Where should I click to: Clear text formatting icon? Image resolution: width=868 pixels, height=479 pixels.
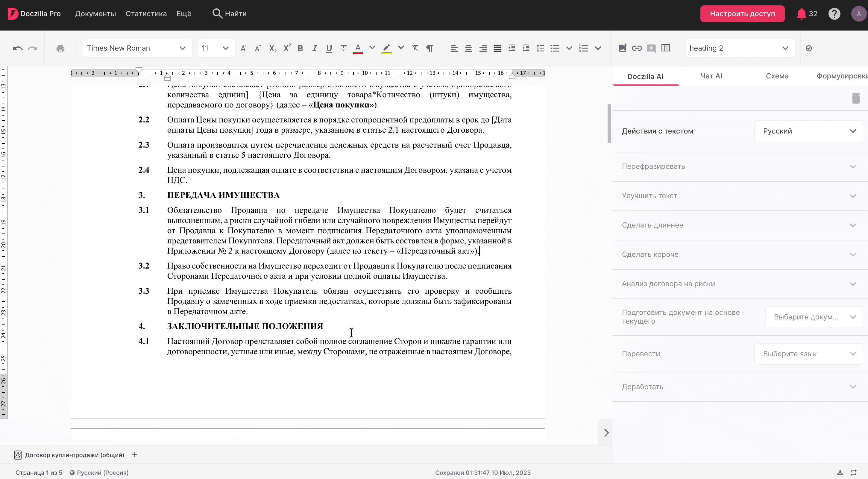[415, 48]
